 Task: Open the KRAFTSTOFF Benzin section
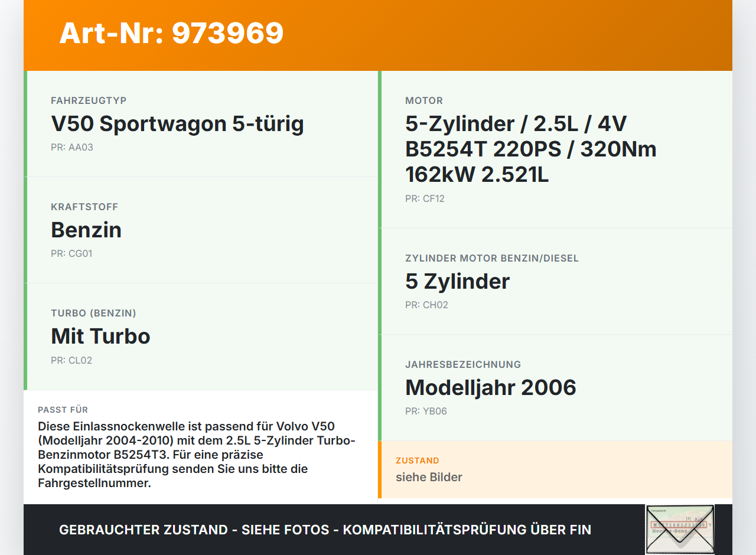[86, 230]
